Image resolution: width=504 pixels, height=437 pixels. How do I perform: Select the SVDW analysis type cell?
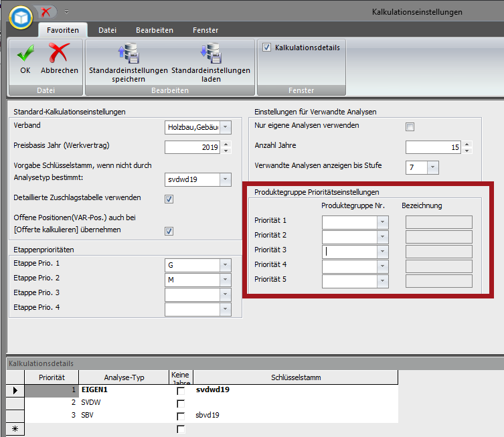click(124, 402)
